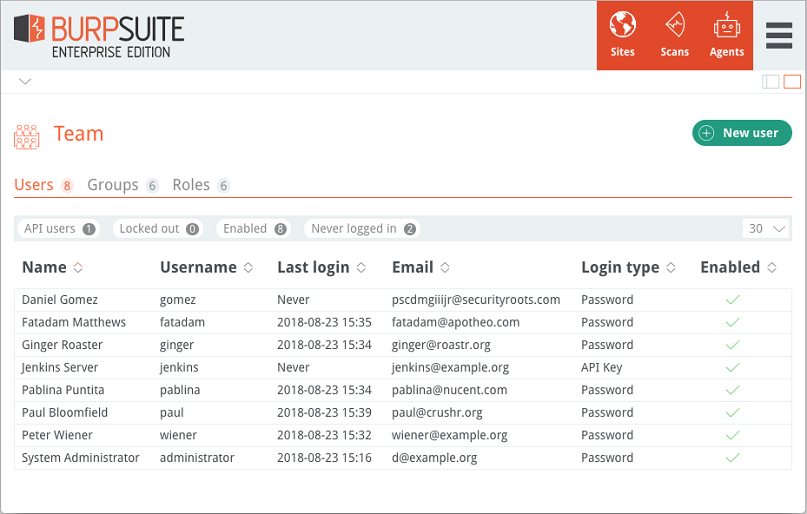Open user Paul Bloomfield
Image resolution: width=807 pixels, height=514 pixels.
(x=65, y=413)
